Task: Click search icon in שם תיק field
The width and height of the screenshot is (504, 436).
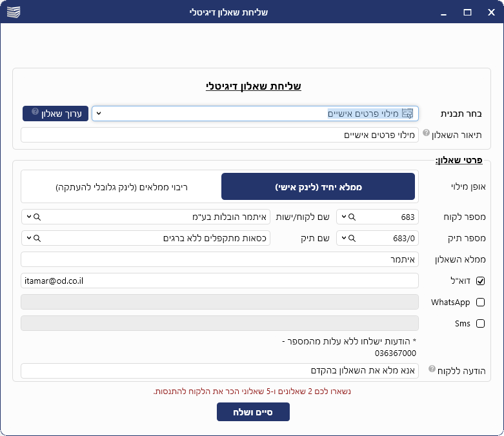Action: (x=37, y=239)
